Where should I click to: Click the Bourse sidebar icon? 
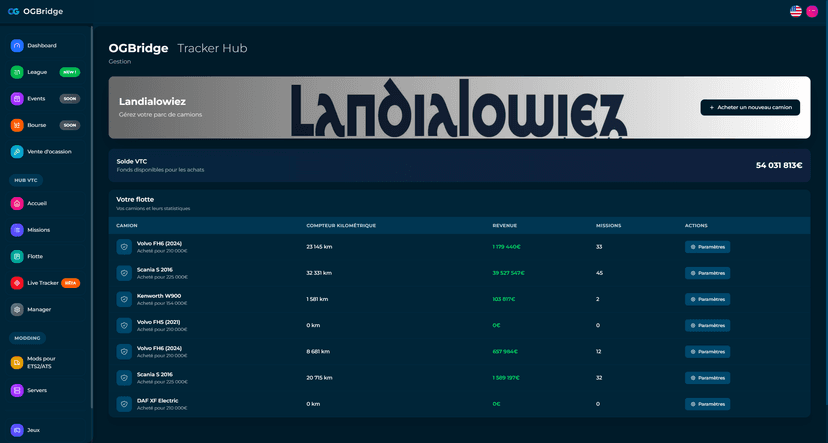pyautogui.click(x=17, y=125)
